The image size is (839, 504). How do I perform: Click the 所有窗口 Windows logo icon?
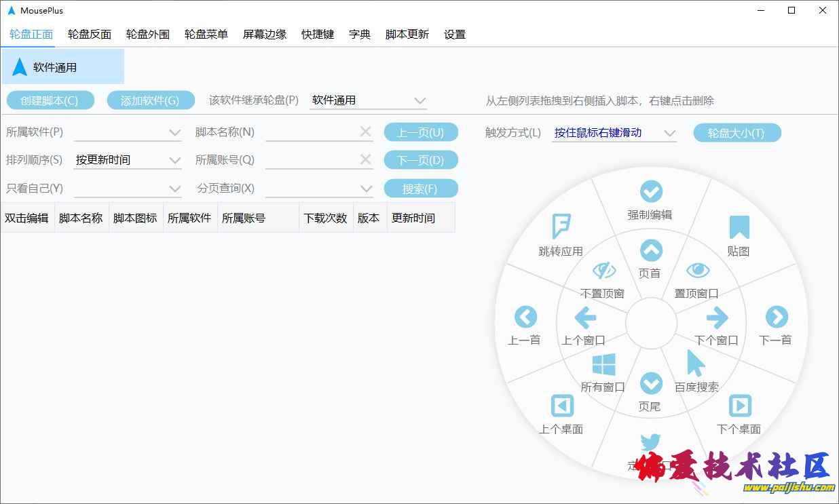603,364
